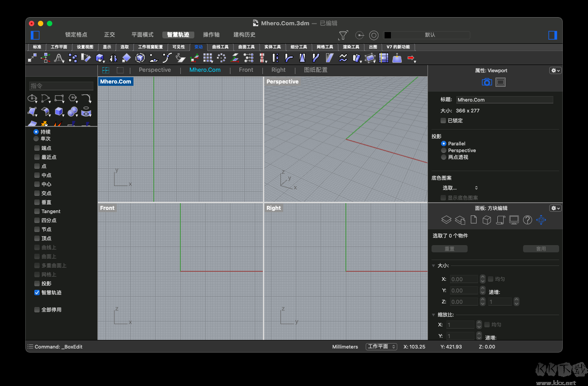The image size is (588, 386).
Task: Open the gear menu of 方块编辑 panel
Action: pyautogui.click(x=556, y=208)
